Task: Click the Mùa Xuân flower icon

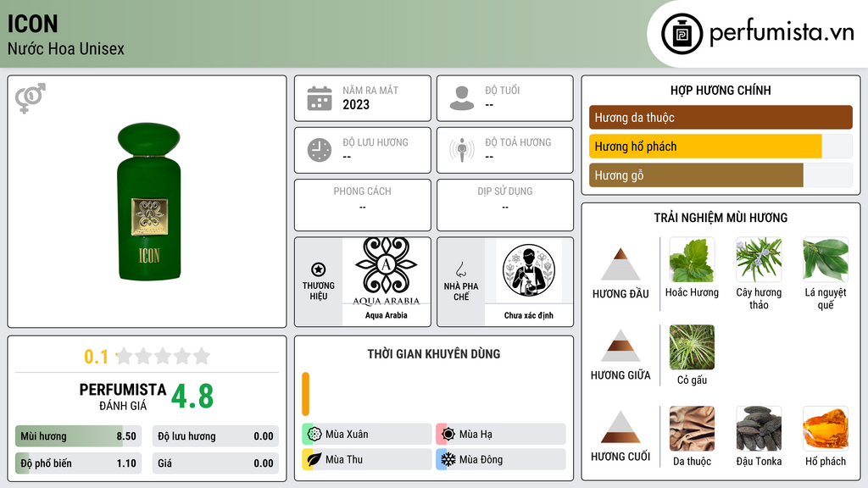Action: (x=314, y=434)
